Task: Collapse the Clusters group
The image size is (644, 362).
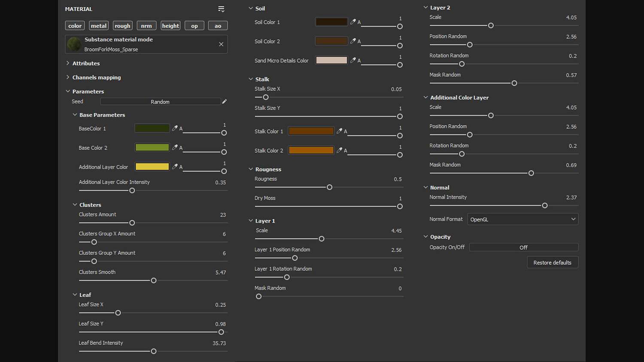Action: click(75, 205)
